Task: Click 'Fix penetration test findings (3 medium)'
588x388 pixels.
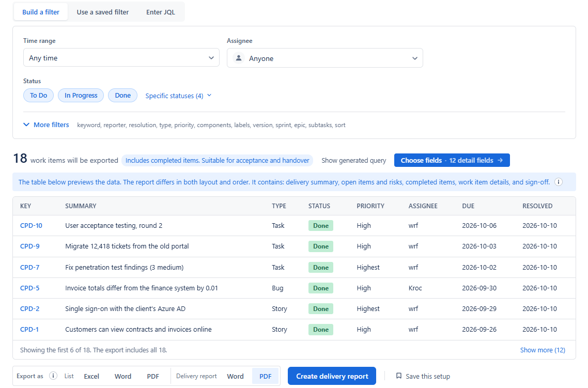Action: (x=124, y=267)
